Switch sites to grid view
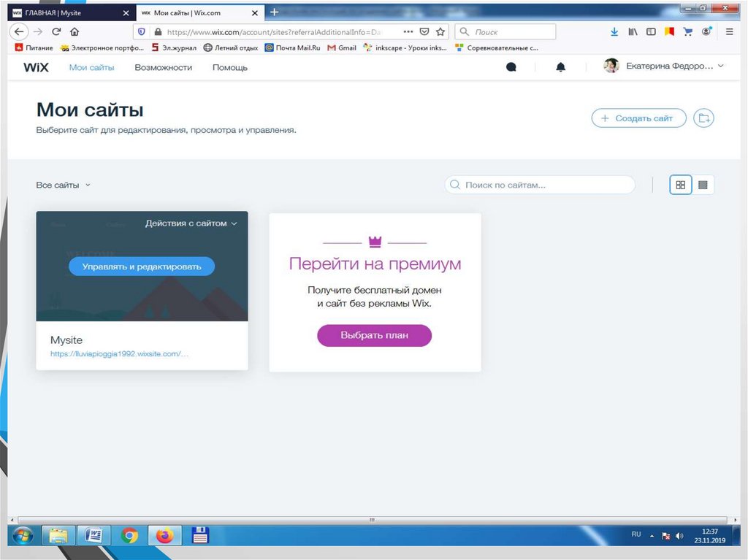 point(681,185)
